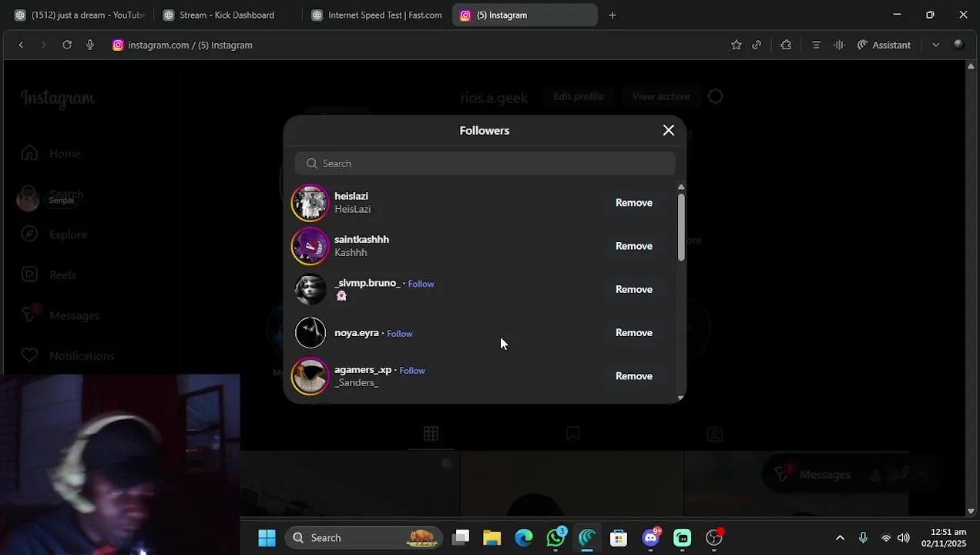Open the volume control in the tray

903,537
